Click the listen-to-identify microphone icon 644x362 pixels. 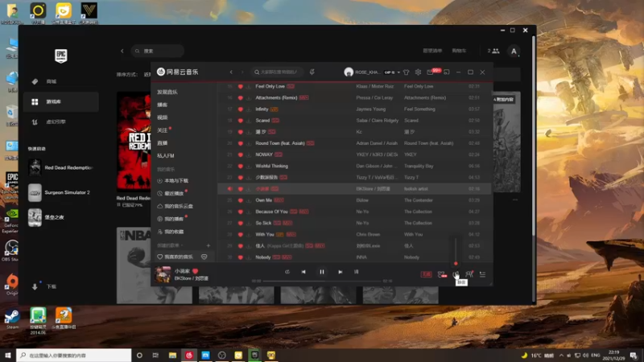tap(312, 72)
